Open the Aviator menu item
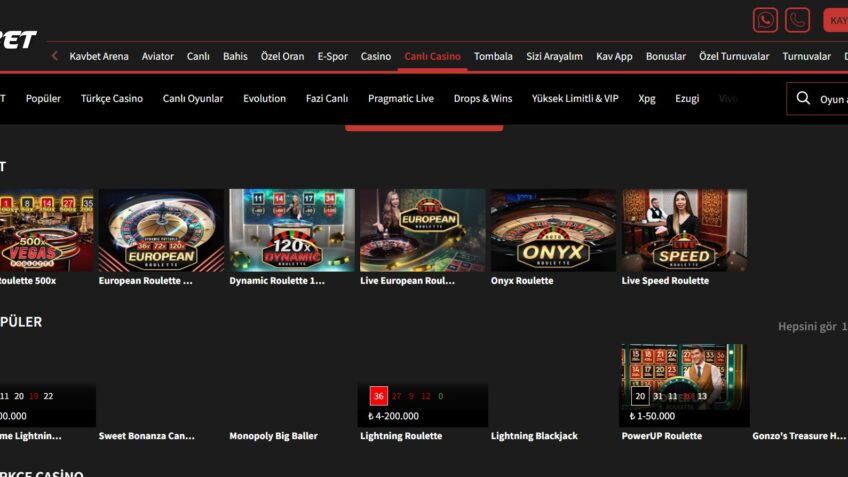The height and width of the screenshot is (477, 848). coord(157,56)
